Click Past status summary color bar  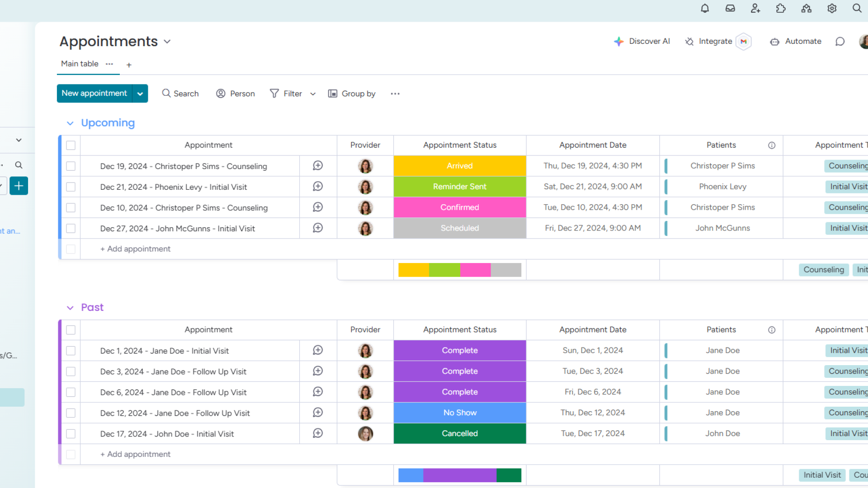pos(460,475)
